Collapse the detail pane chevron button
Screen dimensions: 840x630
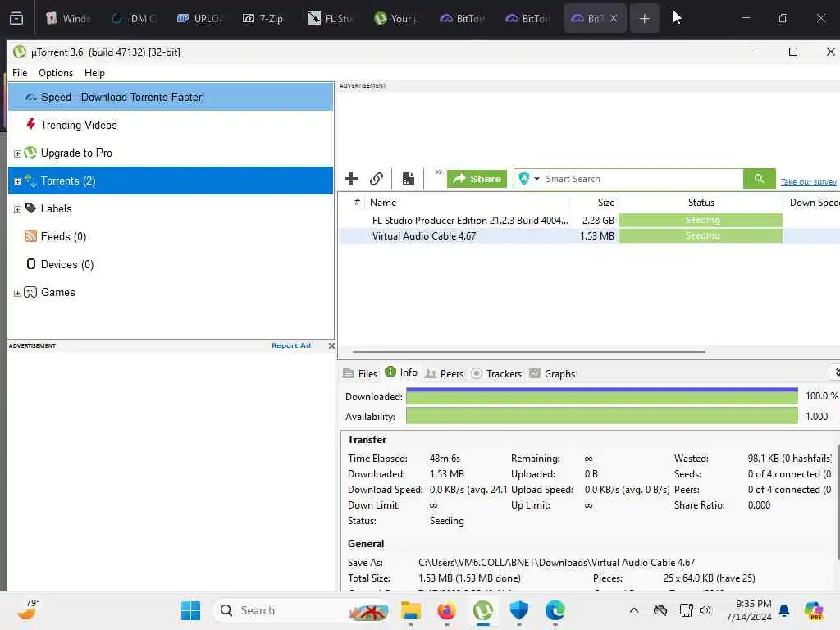click(836, 372)
